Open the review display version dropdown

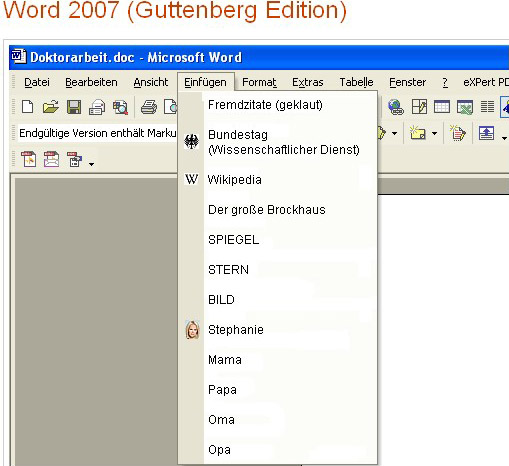[x=97, y=133]
